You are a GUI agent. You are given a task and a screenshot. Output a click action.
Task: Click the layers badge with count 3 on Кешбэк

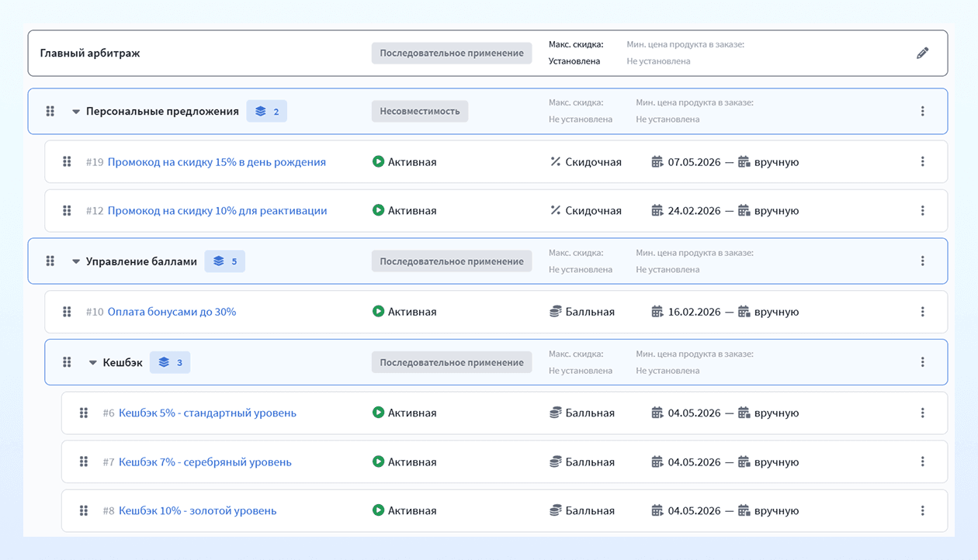click(x=170, y=362)
